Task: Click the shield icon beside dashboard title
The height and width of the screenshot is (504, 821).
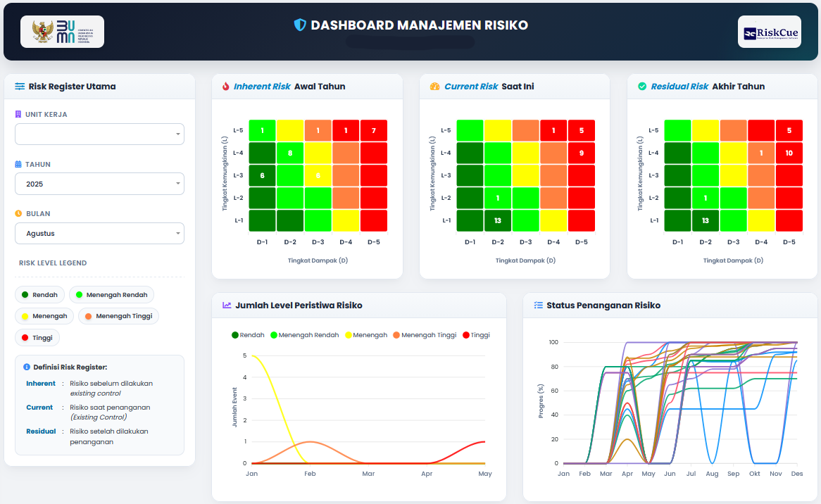Action: point(299,25)
